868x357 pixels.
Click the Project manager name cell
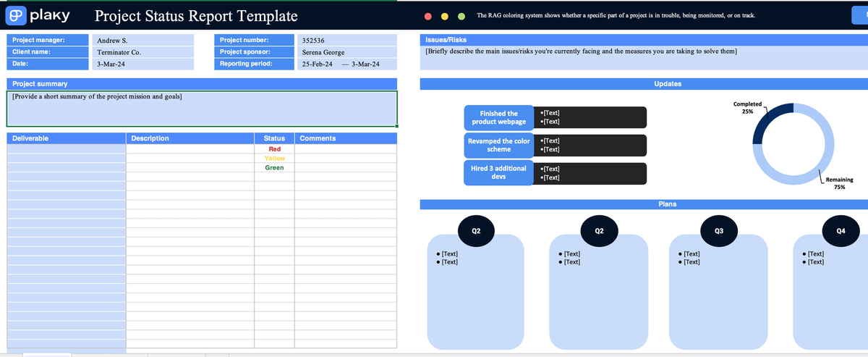[x=143, y=41]
